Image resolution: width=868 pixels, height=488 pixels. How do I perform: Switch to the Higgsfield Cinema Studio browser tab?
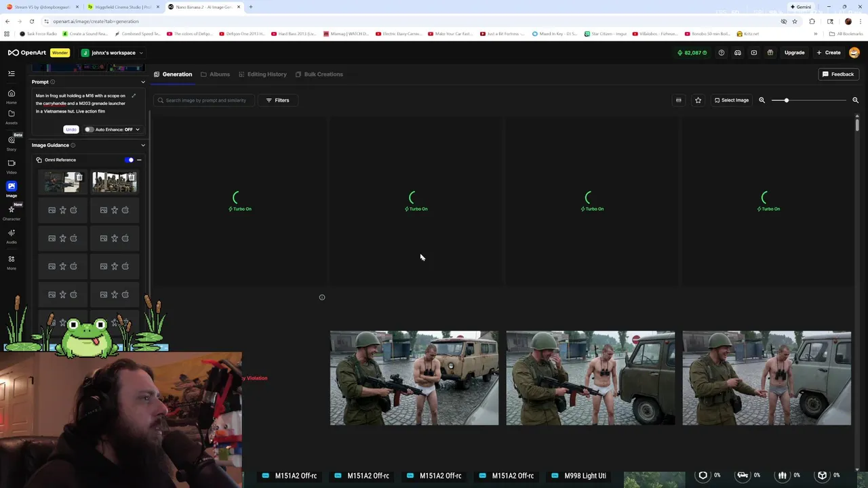(x=123, y=7)
